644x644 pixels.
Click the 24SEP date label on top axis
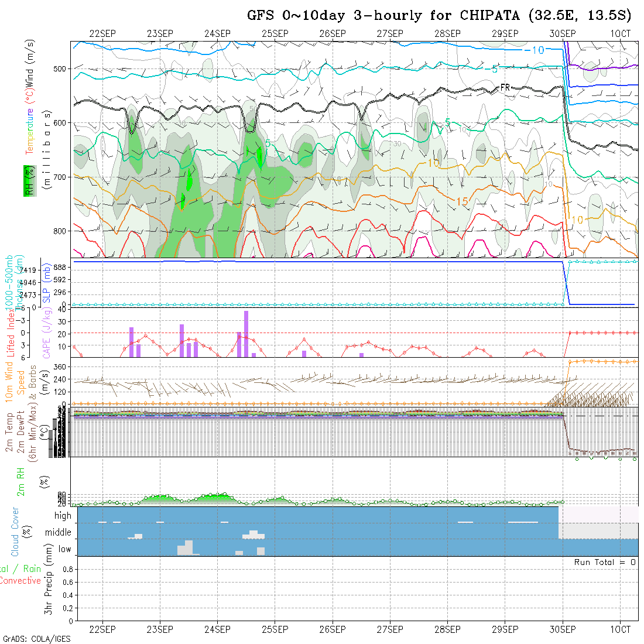217,34
